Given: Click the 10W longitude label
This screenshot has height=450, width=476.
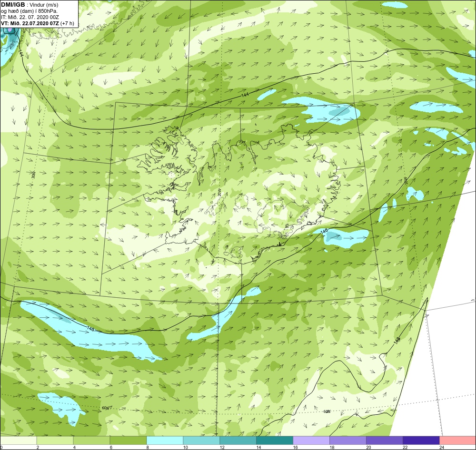Looking at the screenshot, I should coord(405,180).
